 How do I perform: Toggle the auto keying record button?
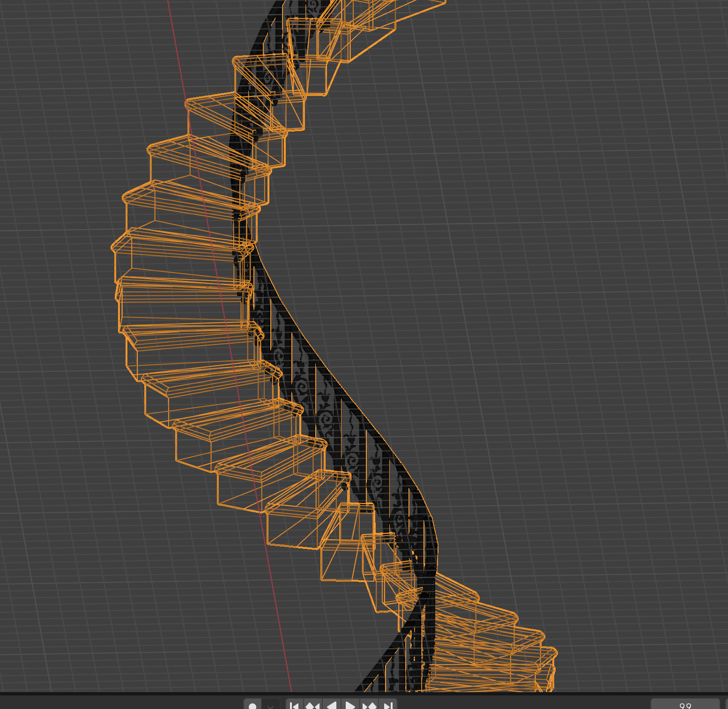click(x=253, y=705)
